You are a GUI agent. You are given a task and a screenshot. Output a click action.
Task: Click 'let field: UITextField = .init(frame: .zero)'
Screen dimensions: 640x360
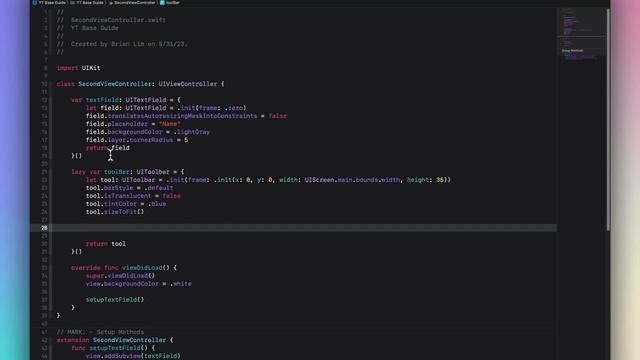[166, 108]
